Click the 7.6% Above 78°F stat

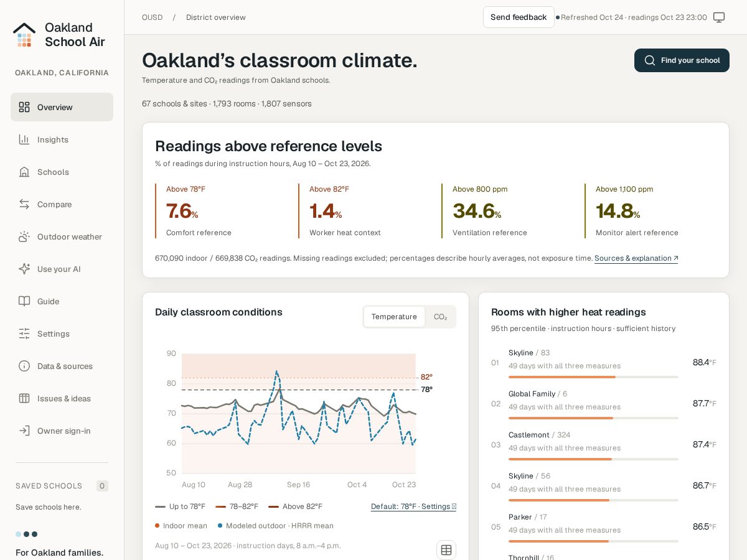click(221, 211)
